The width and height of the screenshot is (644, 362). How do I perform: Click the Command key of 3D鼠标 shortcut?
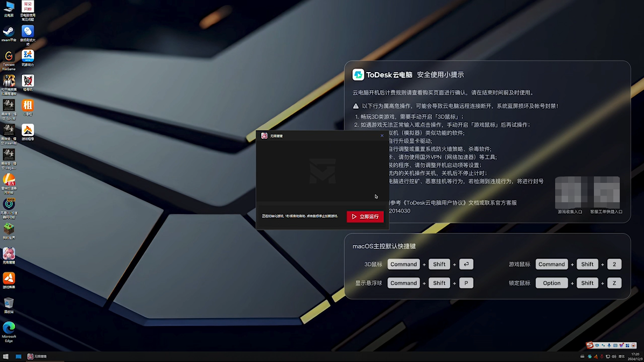tap(403, 264)
